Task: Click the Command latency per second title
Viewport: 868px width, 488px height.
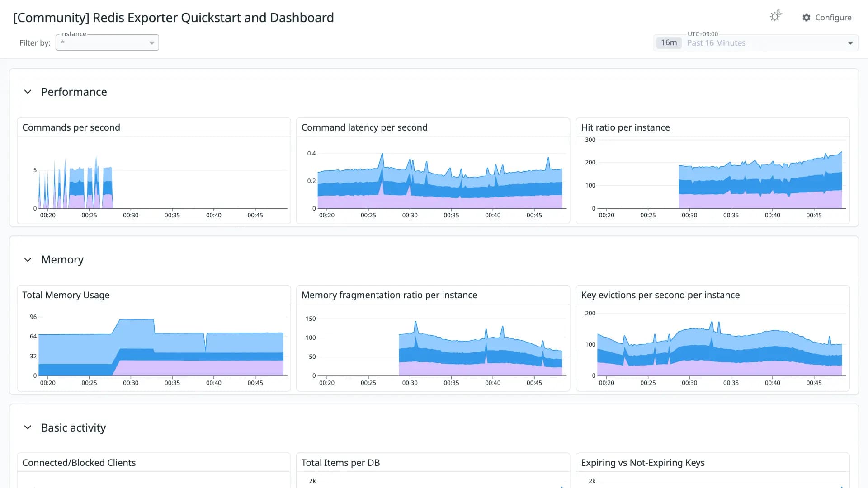Action: pyautogui.click(x=364, y=127)
